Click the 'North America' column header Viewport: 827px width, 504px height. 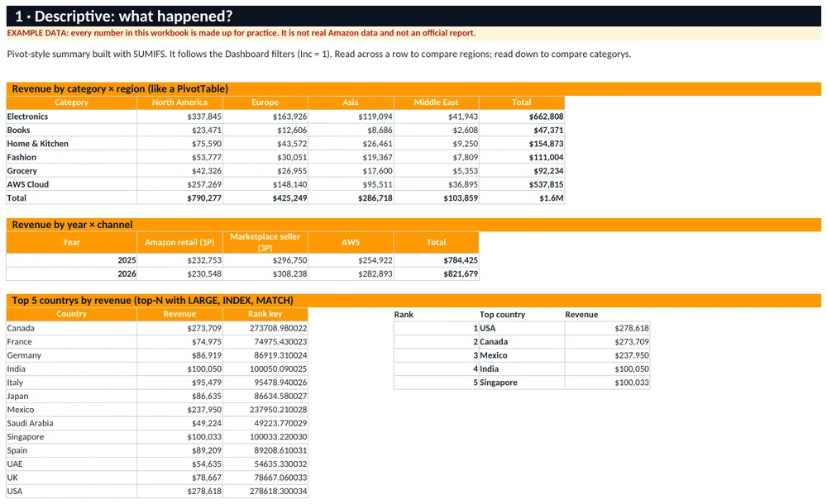(179, 102)
